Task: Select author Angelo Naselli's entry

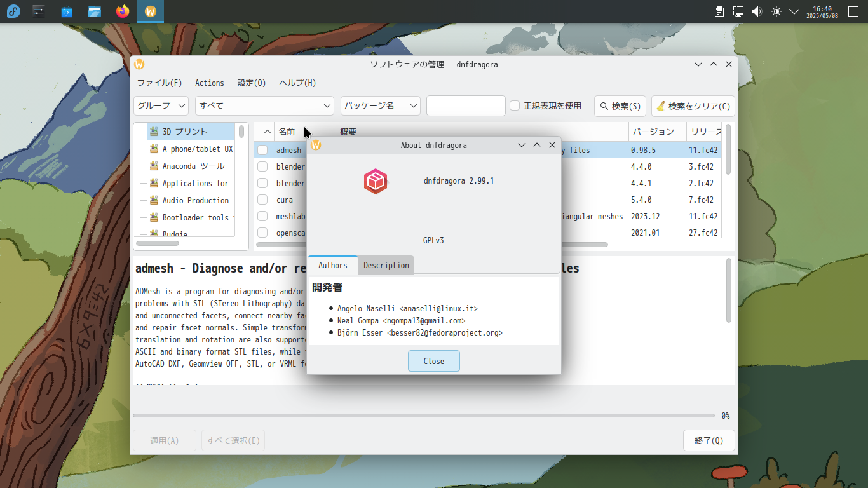Action: click(407, 309)
